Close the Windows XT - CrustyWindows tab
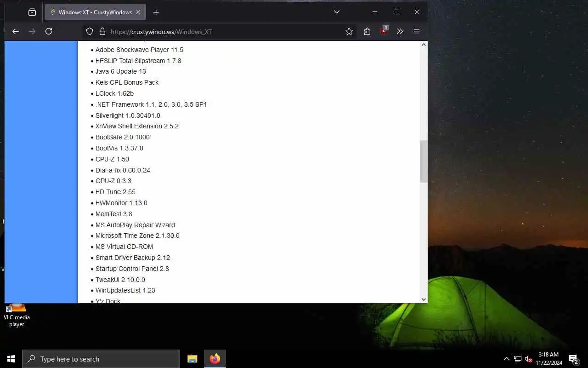Viewport: 588px width, 368px height. coord(138,12)
